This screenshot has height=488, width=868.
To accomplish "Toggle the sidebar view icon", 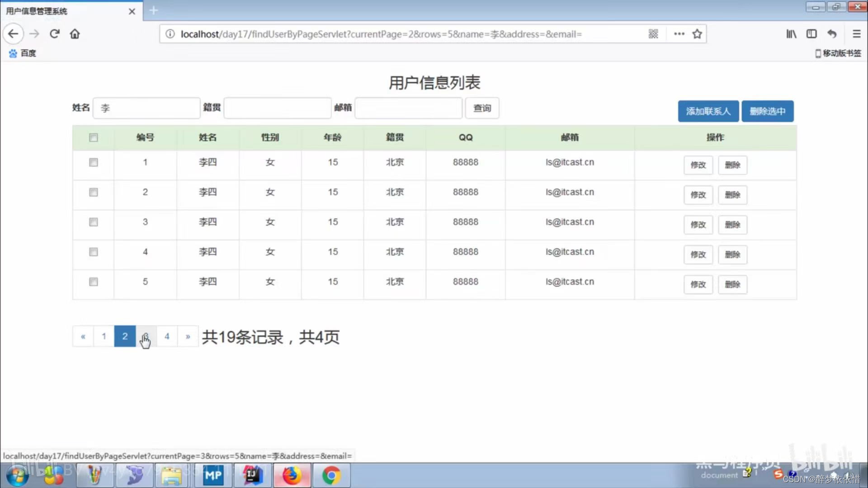I will point(811,34).
